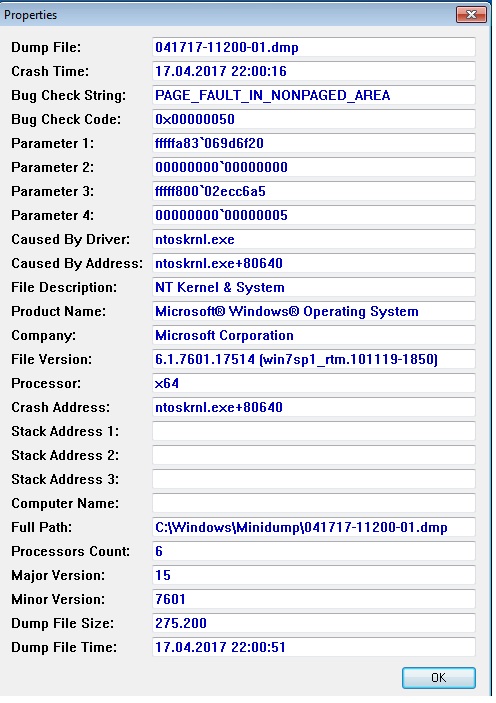Screen dimensions: 496x703
Task: Click the Bug Check Code field
Action: pos(313,119)
